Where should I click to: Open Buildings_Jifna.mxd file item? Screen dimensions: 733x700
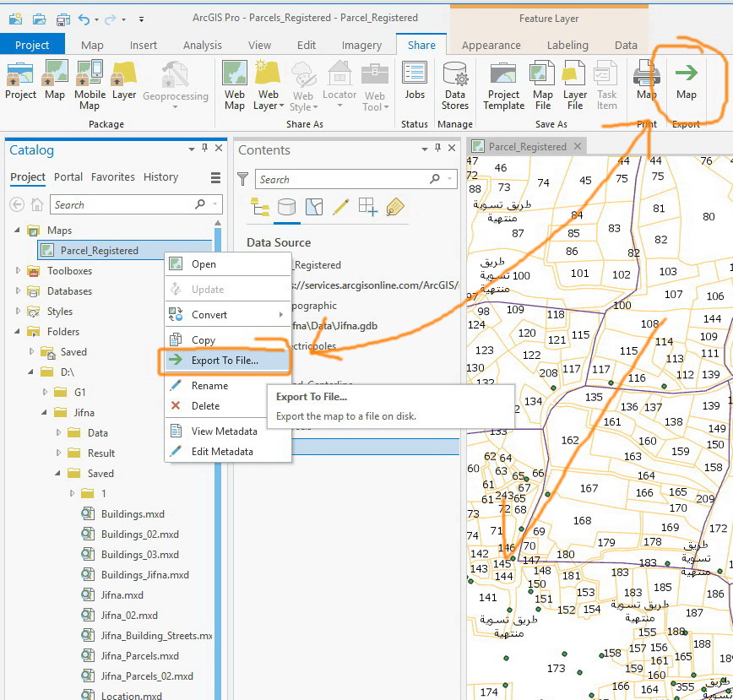(x=144, y=575)
